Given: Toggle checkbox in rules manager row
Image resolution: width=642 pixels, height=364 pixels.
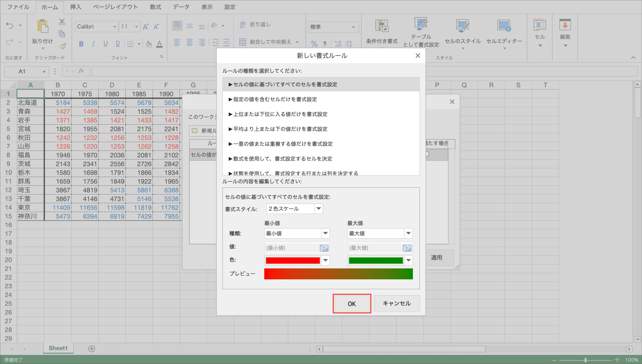Looking at the screenshot, I should (x=427, y=154).
